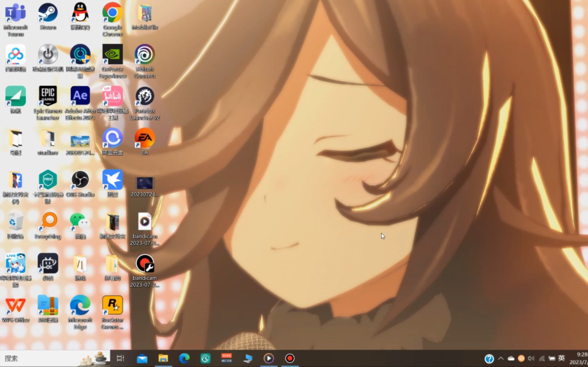Open the 360 Zip shortcut
The width and height of the screenshot is (588, 367).
(48, 309)
